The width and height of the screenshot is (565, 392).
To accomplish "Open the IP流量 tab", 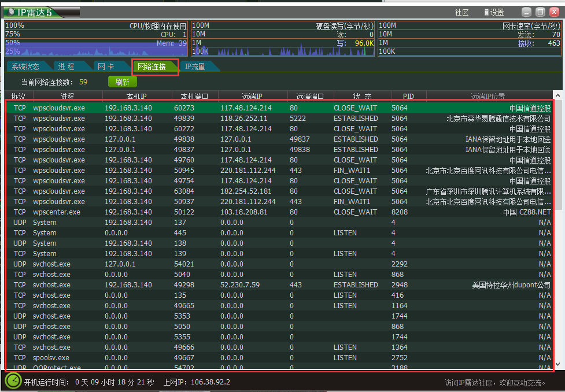I will (195, 66).
